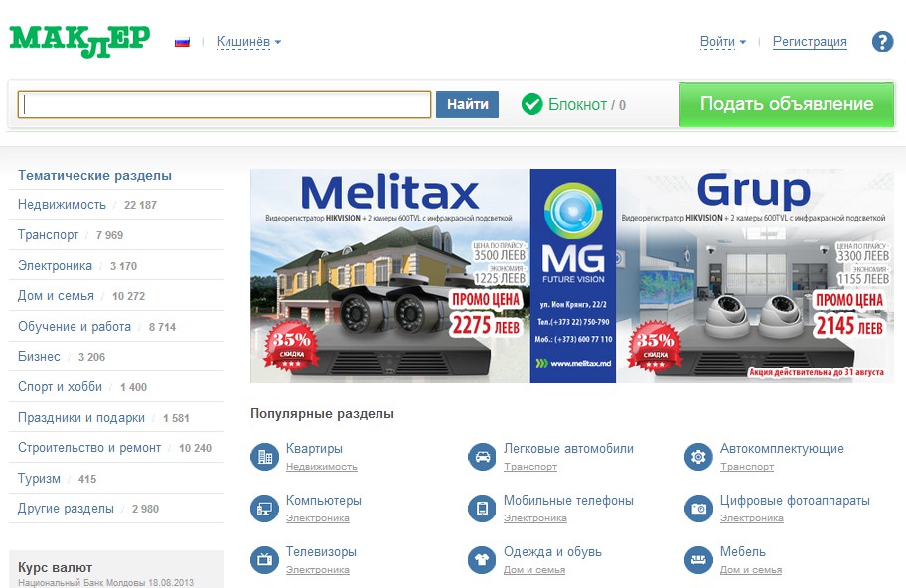Click the Найти search button

pos(468,104)
